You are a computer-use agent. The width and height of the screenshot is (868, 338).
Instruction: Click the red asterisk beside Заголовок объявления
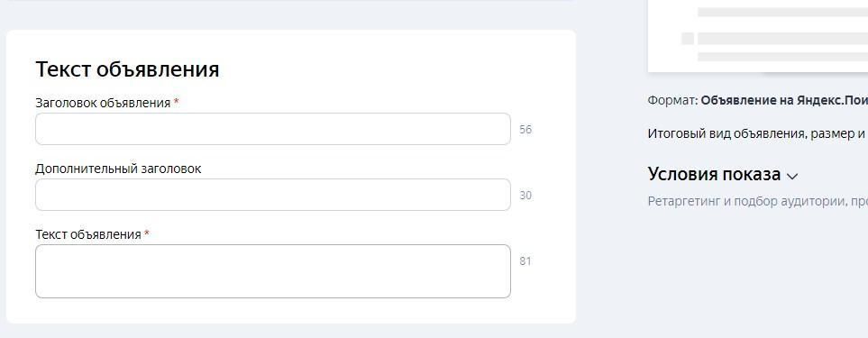176,102
